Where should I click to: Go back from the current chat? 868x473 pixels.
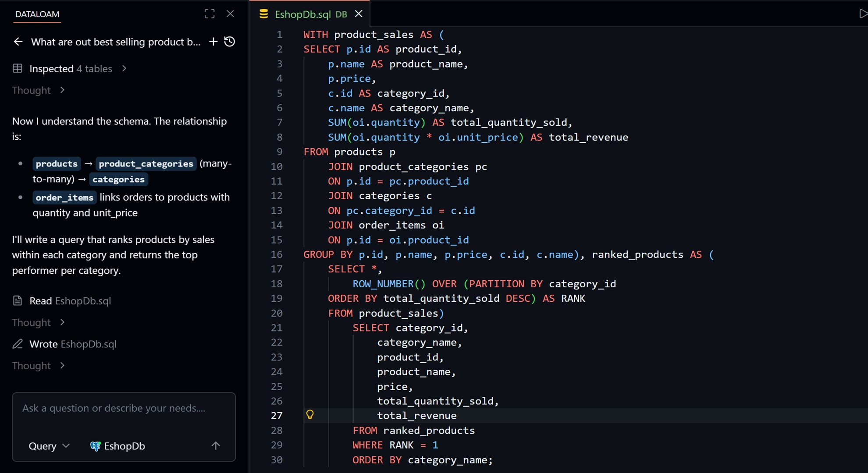[18, 42]
